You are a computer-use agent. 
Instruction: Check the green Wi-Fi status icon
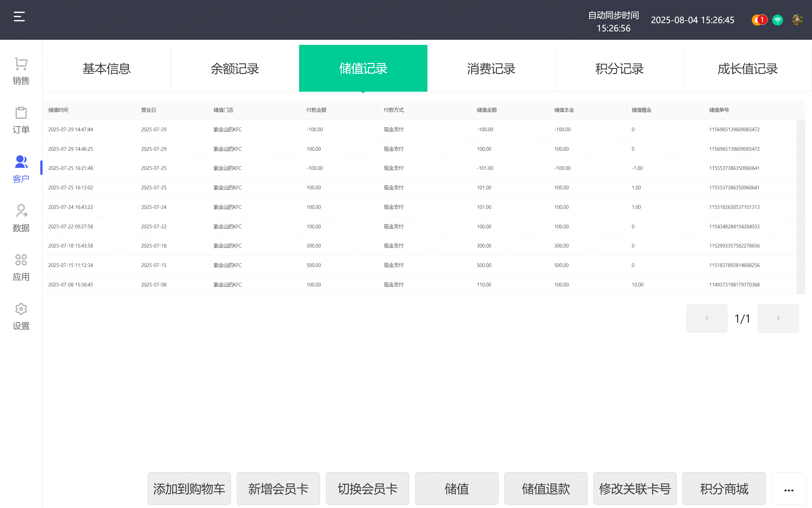tap(777, 20)
